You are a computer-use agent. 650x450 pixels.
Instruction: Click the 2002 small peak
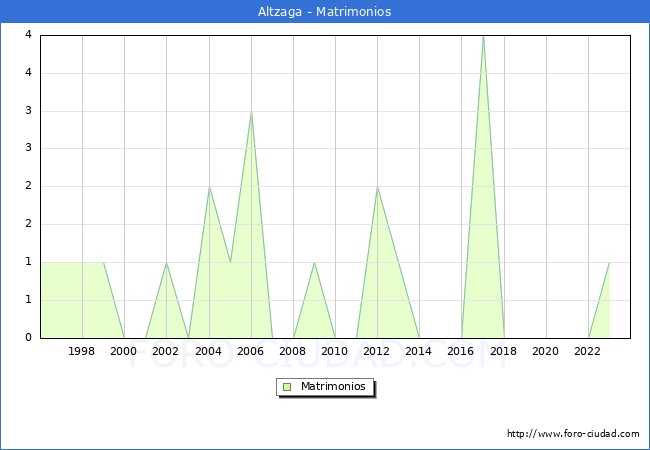tap(167, 263)
